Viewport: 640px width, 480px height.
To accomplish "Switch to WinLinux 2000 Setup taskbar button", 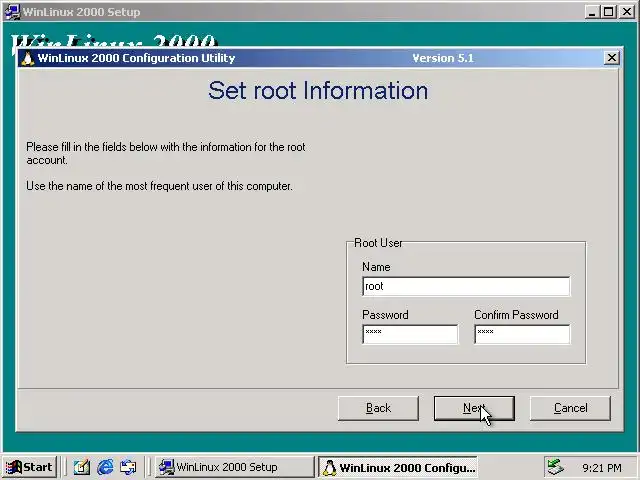I will 234,467.
